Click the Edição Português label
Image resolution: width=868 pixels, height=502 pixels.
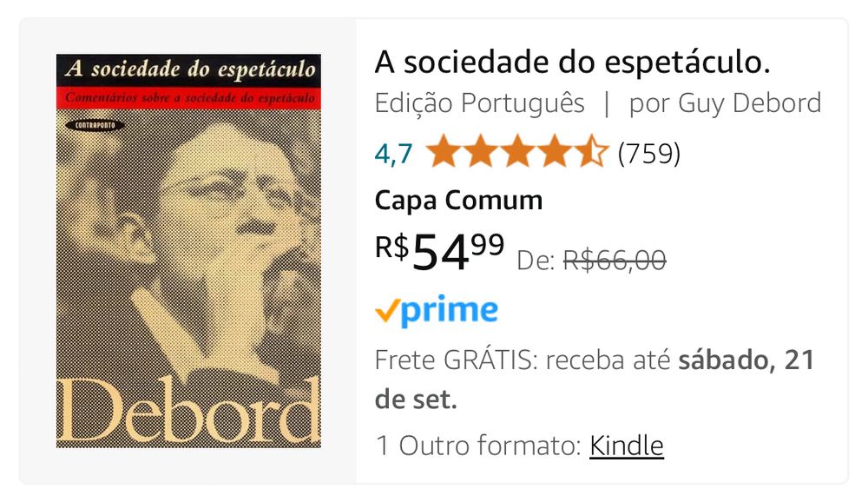pyautogui.click(x=479, y=103)
